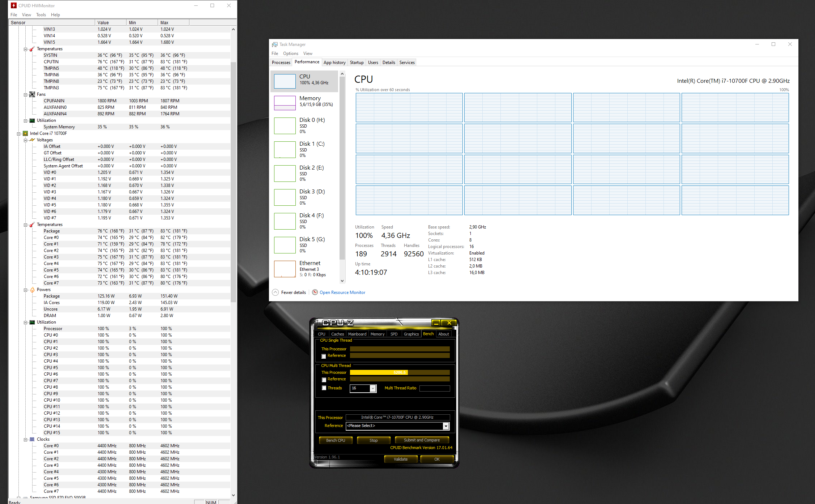Click the OK button in CPU-Z

pyautogui.click(x=437, y=459)
